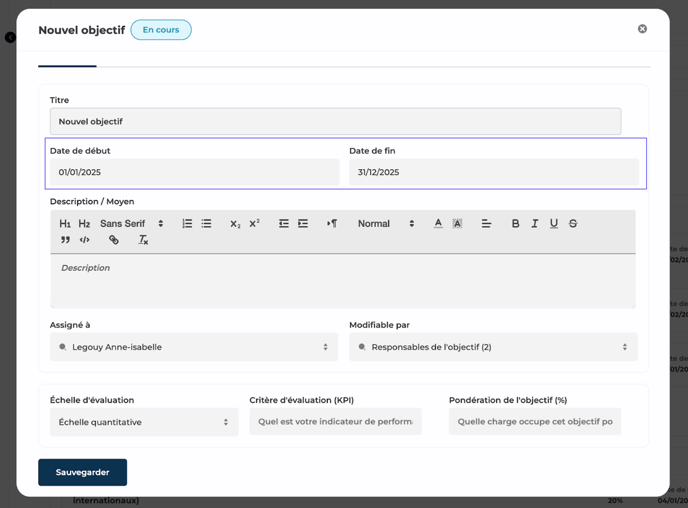
Task: Clear text formatting
Action: click(x=143, y=240)
